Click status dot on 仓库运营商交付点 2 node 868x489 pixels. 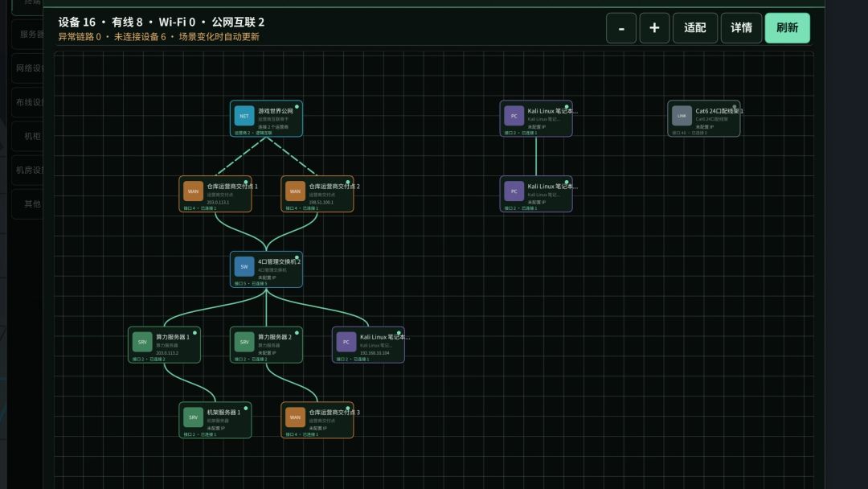[x=348, y=183]
